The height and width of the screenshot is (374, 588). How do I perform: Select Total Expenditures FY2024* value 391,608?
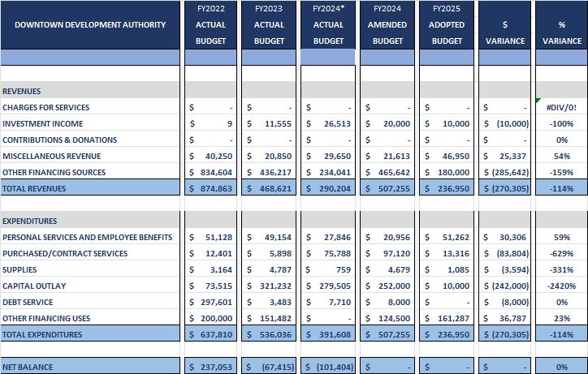tap(328, 334)
